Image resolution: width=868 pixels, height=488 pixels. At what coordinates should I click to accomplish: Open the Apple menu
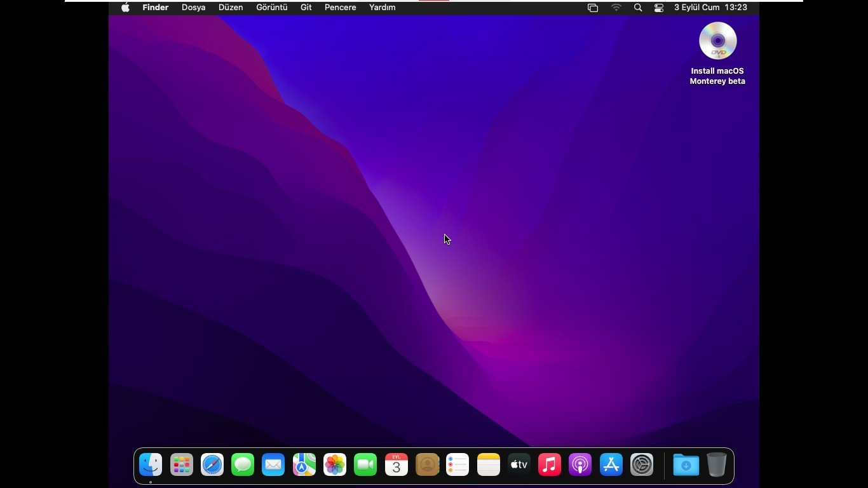[x=125, y=8]
